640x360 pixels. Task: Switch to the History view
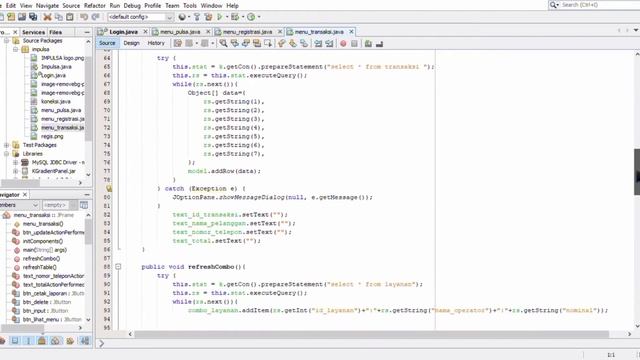tap(156, 43)
